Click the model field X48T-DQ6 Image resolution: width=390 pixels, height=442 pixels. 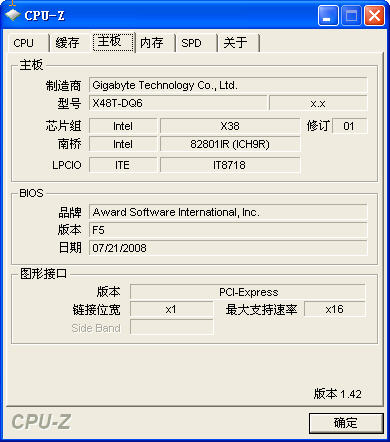178,103
